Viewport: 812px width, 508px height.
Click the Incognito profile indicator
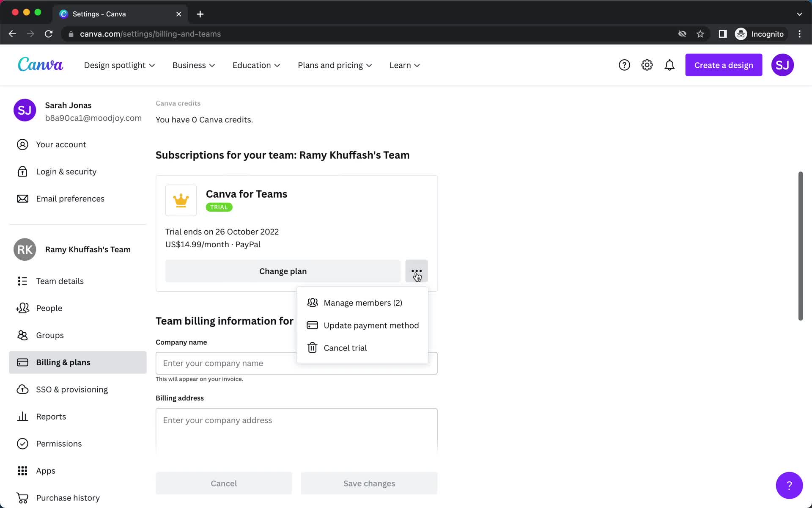click(x=760, y=34)
